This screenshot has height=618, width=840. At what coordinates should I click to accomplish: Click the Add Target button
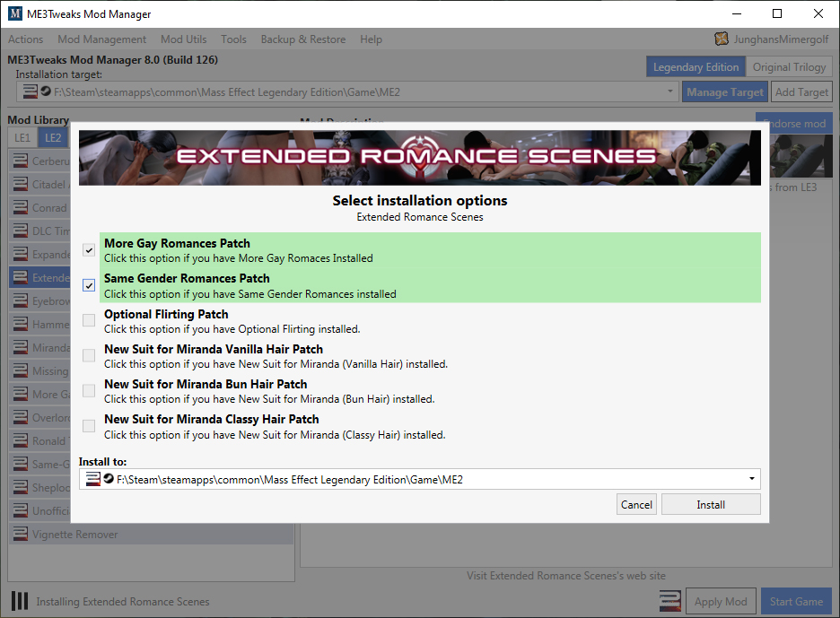tap(801, 92)
